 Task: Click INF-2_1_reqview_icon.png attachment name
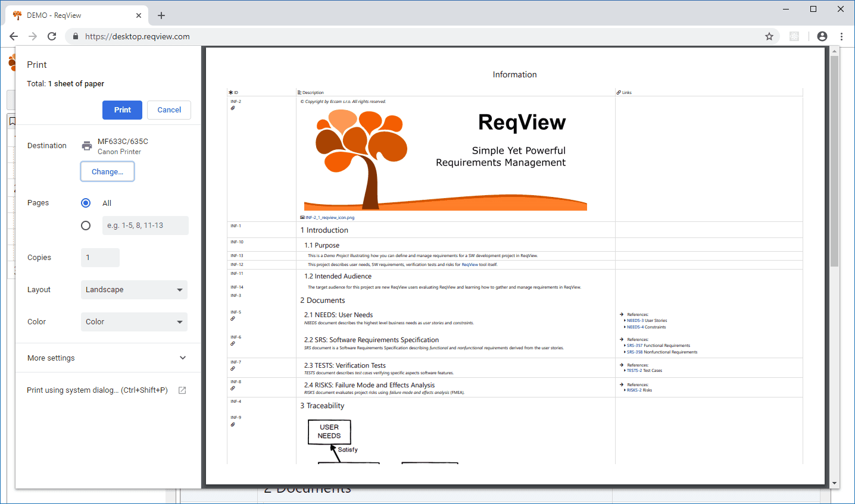click(330, 218)
